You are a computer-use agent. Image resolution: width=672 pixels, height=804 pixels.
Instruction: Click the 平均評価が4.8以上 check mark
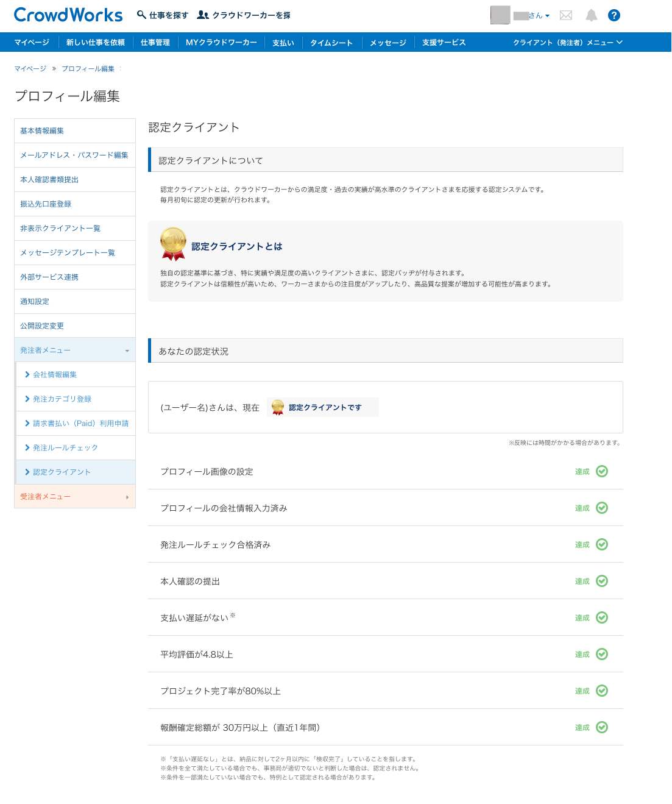click(x=602, y=654)
